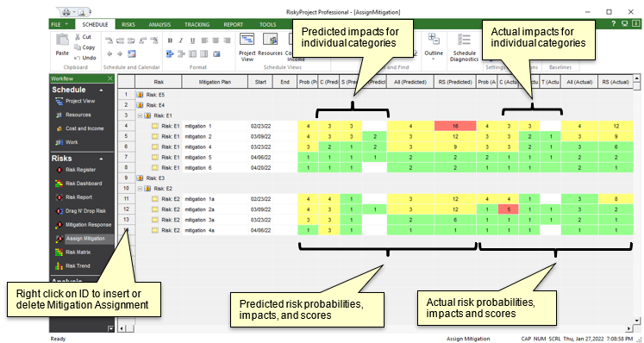The width and height of the screenshot is (644, 343).
Task: Open Risk Trend in Workflow panel
Action: [x=72, y=266]
